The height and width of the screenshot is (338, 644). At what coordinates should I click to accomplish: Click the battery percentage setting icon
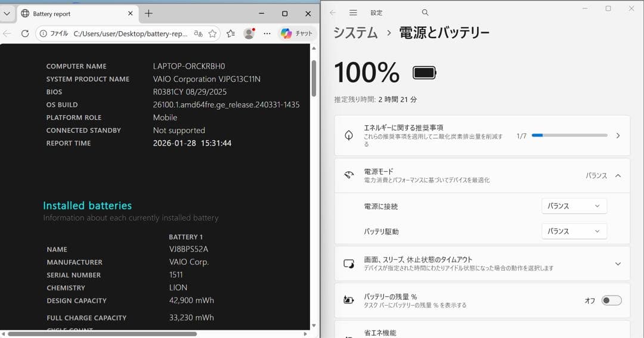(x=349, y=300)
